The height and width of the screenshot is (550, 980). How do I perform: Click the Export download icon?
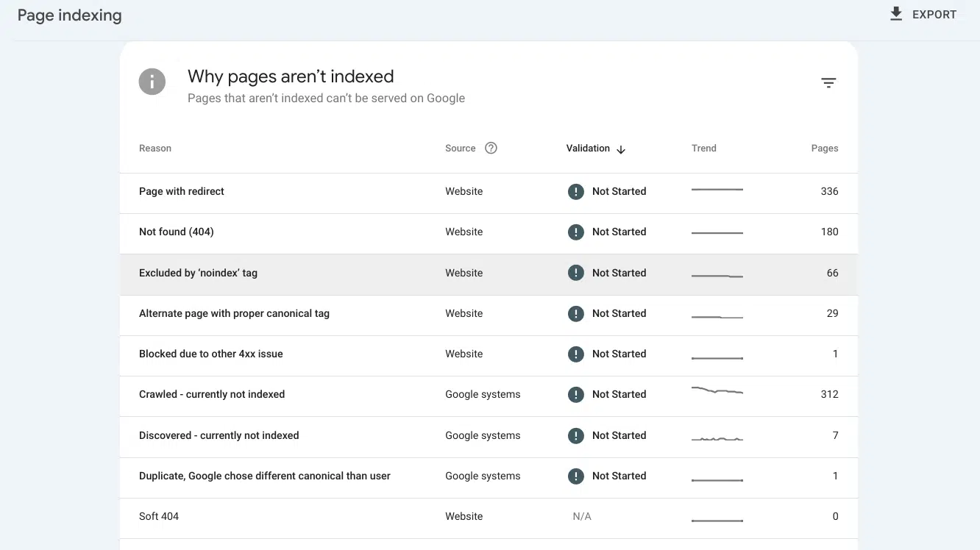tap(896, 13)
